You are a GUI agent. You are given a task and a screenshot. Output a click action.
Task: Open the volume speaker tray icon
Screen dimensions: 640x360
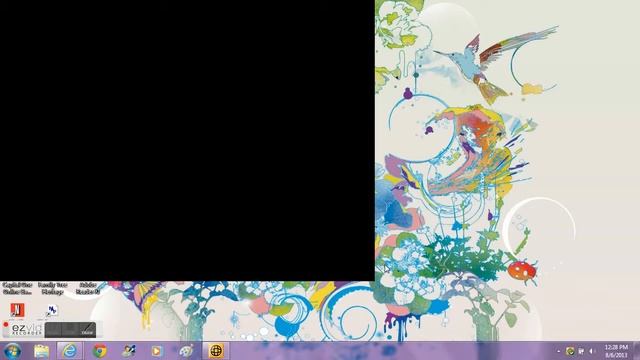coord(592,351)
